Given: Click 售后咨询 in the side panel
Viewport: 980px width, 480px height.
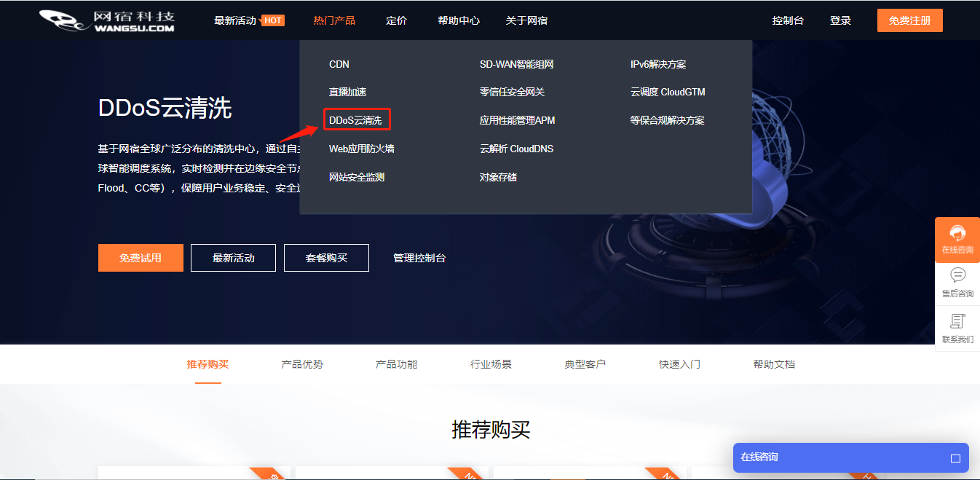Looking at the screenshot, I should pos(957,284).
